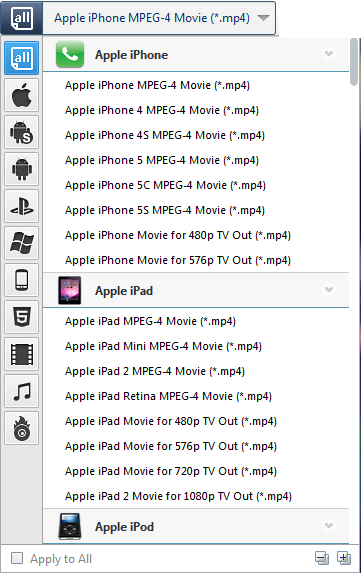Open the Samsung Android category icon
Image resolution: width=361 pixels, height=573 pixels.
click(x=22, y=132)
